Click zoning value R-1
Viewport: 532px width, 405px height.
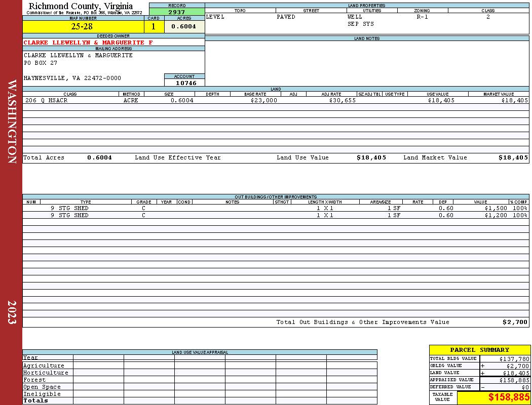pyautogui.click(x=423, y=17)
